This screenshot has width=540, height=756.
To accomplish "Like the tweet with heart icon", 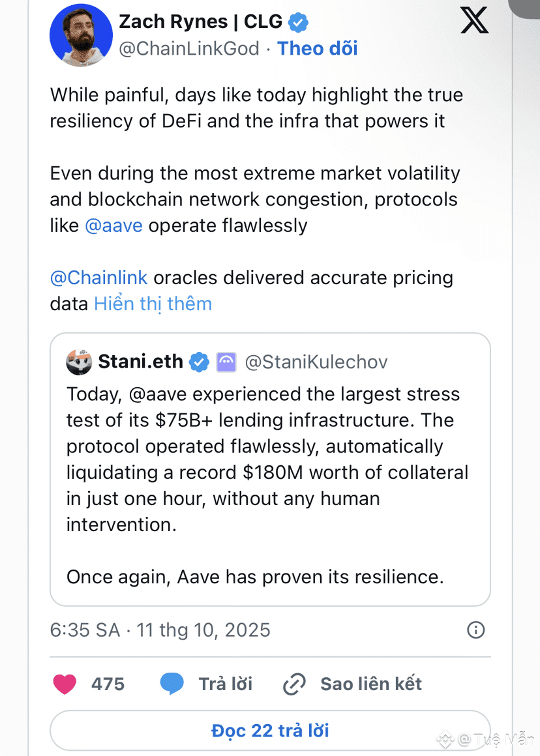I will pos(65,684).
